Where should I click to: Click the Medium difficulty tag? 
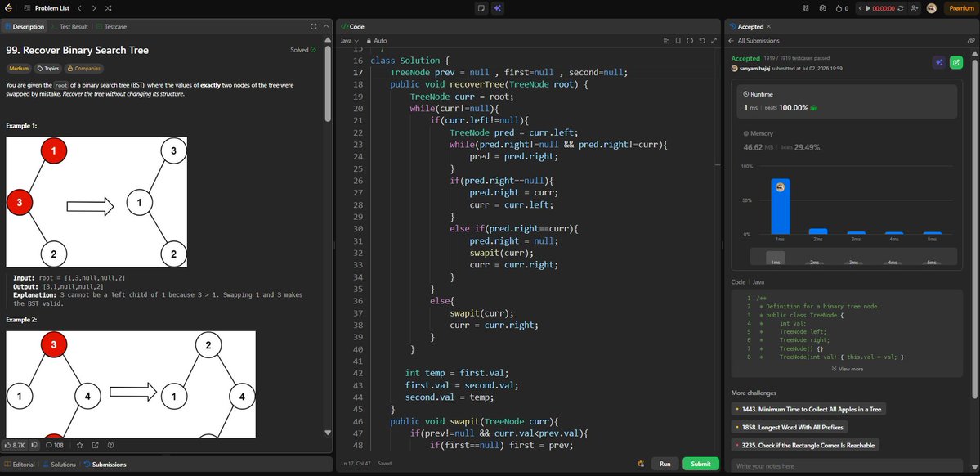tap(19, 69)
